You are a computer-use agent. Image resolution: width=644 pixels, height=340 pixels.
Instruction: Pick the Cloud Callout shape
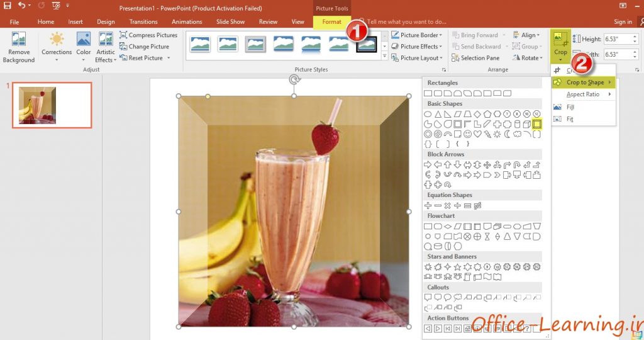458,297
